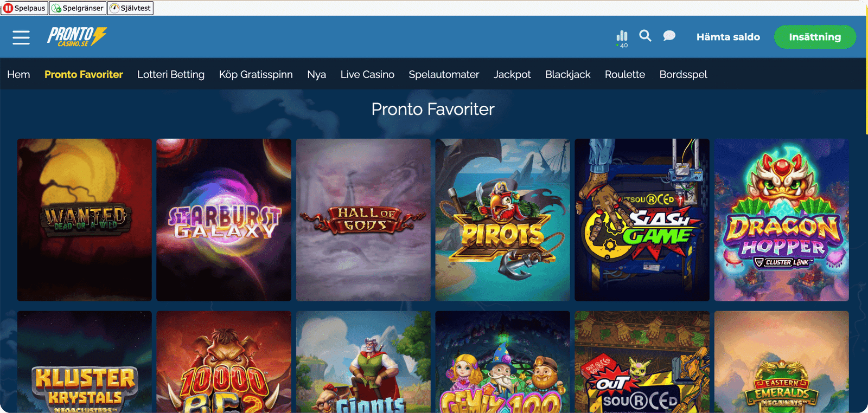Viewport: 868px width, 413px height.
Task: Launch the Giants game thumbnail
Action: coord(363,362)
